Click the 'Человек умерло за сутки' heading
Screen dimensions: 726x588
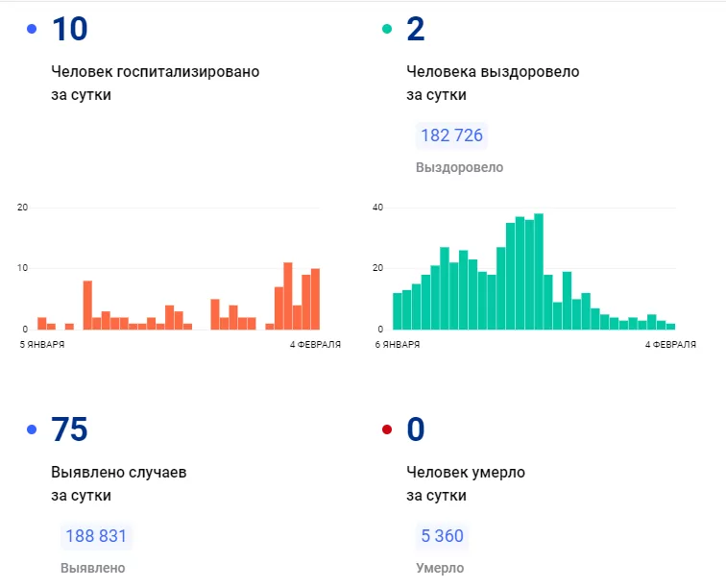click(466, 483)
